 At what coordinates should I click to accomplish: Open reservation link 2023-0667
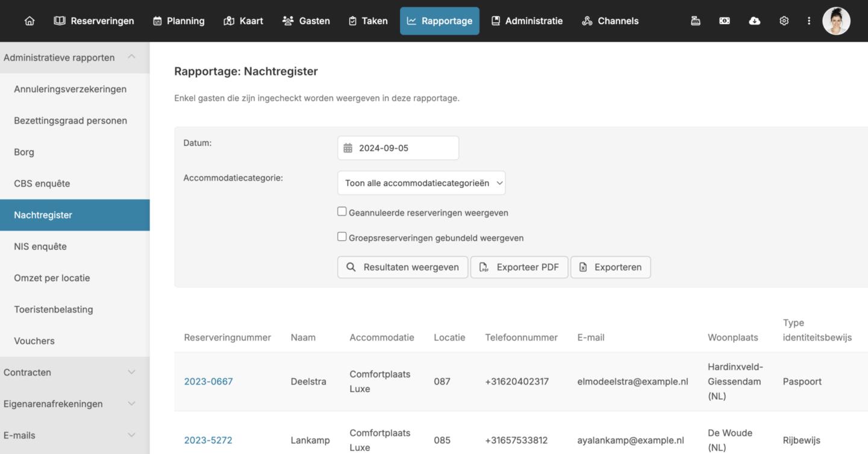[208, 382]
